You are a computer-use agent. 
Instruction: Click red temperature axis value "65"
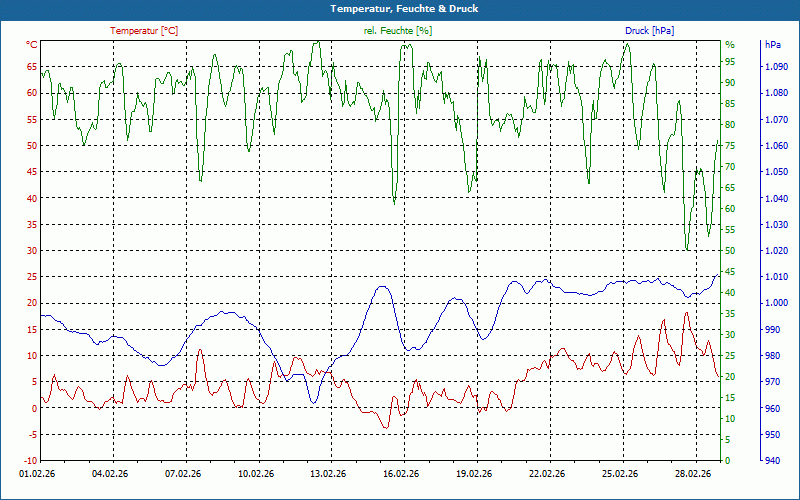click(x=32, y=67)
